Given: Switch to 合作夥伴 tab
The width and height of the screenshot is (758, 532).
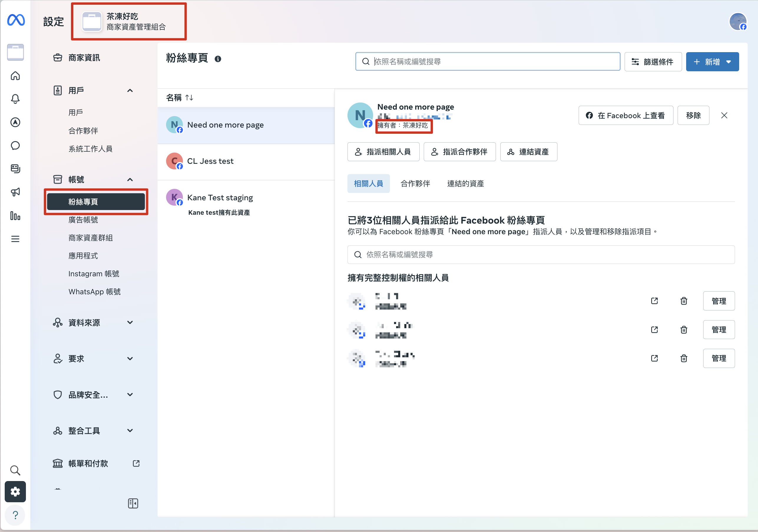Looking at the screenshot, I should click(x=415, y=184).
